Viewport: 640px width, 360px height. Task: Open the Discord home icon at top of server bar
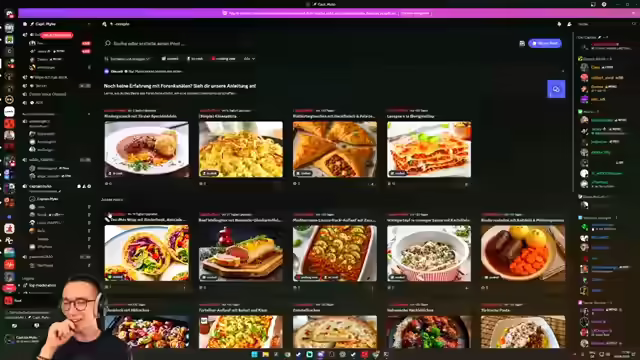point(9,14)
